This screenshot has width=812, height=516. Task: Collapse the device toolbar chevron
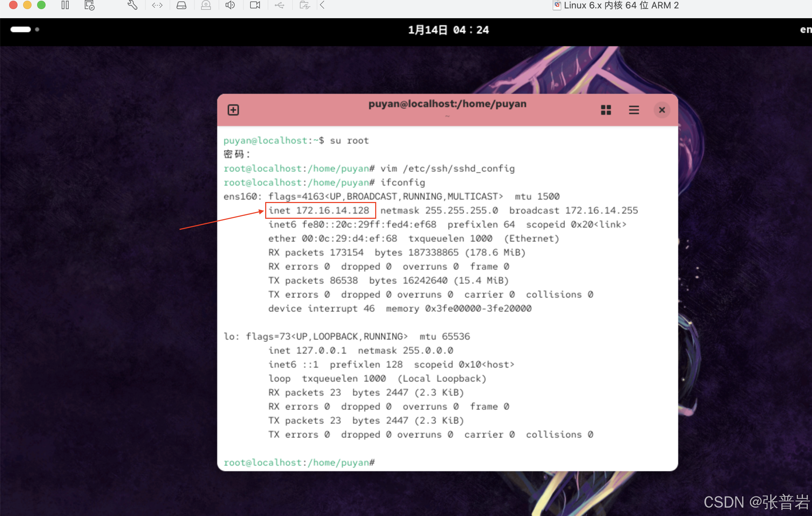322,5
